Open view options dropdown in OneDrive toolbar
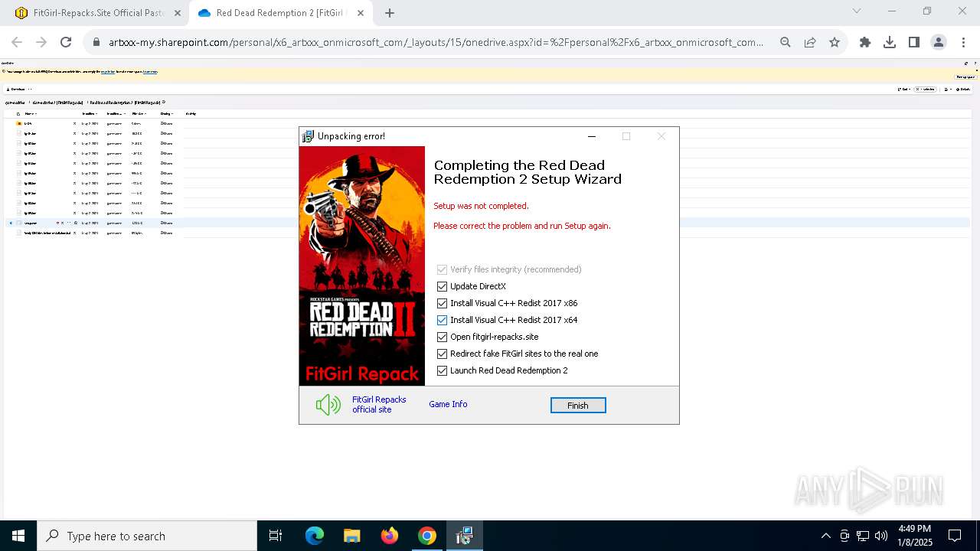 [x=949, y=89]
